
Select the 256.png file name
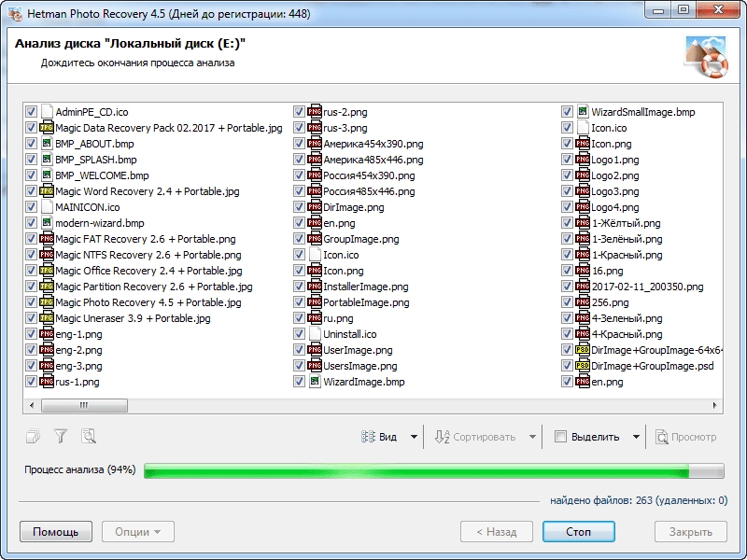click(610, 302)
